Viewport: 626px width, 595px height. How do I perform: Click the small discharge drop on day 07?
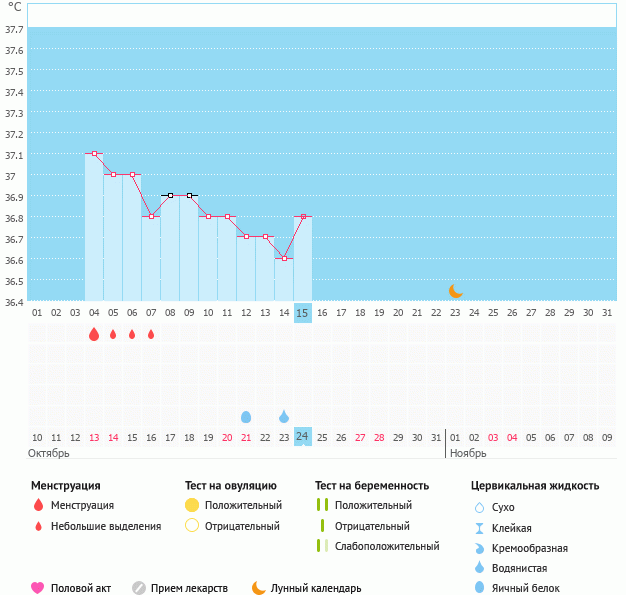(x=151, y=334)
